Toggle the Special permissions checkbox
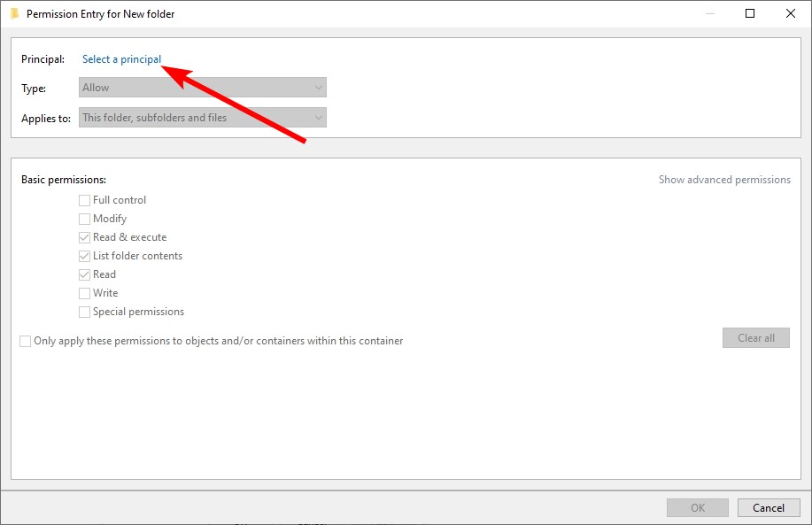812x525 pixels. point(84,313)
